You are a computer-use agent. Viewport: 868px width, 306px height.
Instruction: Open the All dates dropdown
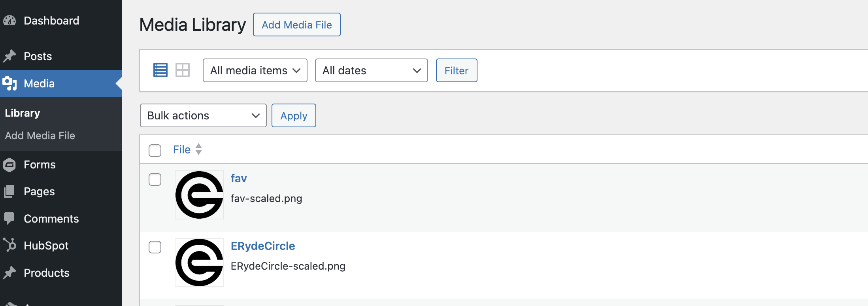tap(370, 70)
